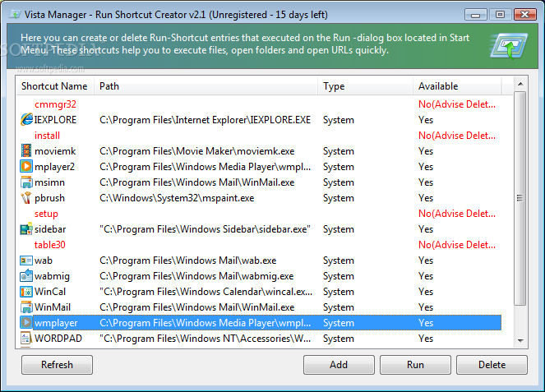Select the red setup entry

tap(46, 214)
